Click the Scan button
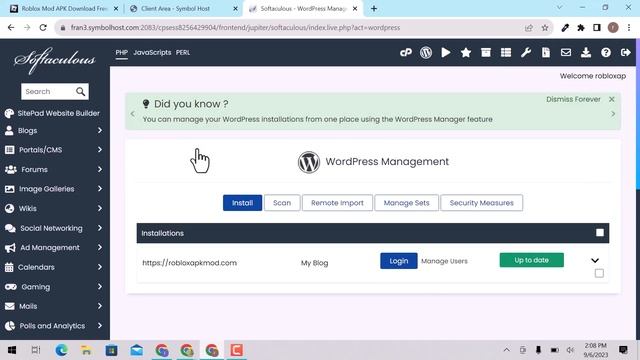Screen dimensions: 640x360 pyautogui.click(x=282, y=203)
